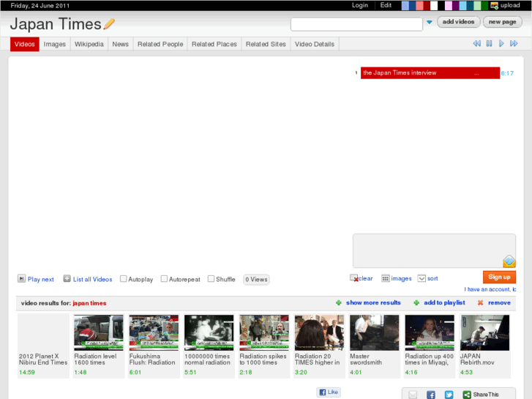
Task: Click the pencil edit icon beside Japan Times
Action: tap(109, 23)
